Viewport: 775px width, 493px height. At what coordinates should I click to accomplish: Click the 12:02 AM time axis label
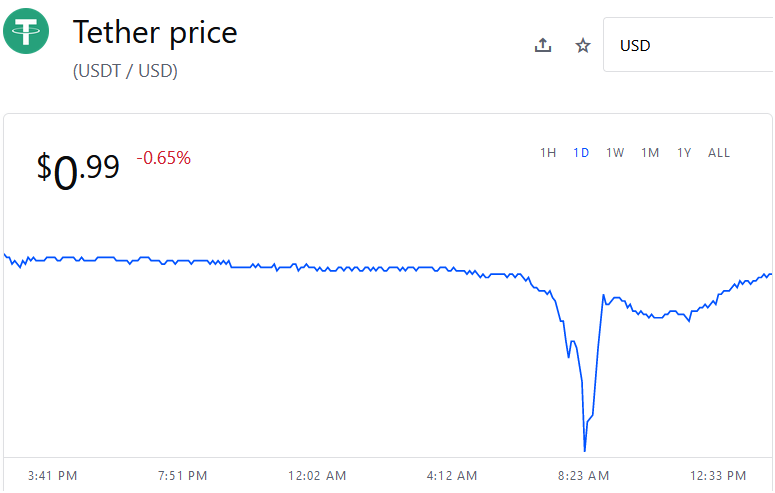point(317,476)
